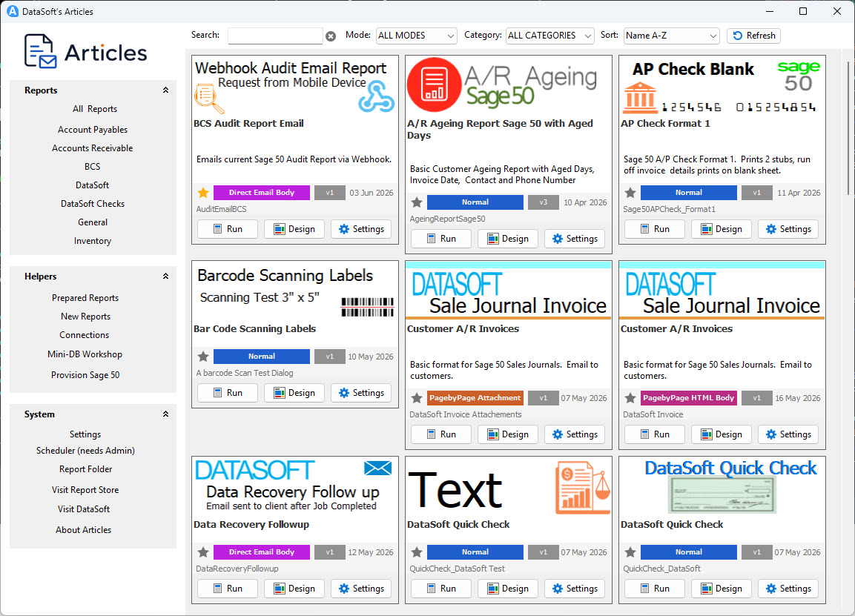855x616 pixels.
Task: Select Account Payables category
Action: point(93,130)
